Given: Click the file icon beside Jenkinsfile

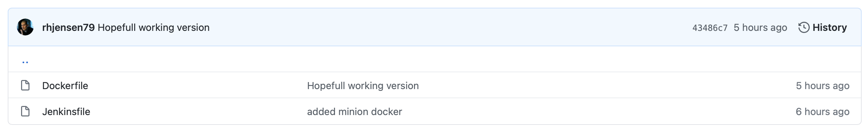Looking at the screenshot, I should click(25, 112).
